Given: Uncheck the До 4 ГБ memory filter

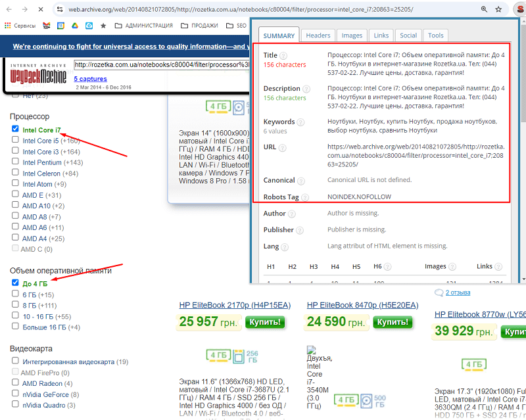Looking at the screenshot, I should coord(15,283).
